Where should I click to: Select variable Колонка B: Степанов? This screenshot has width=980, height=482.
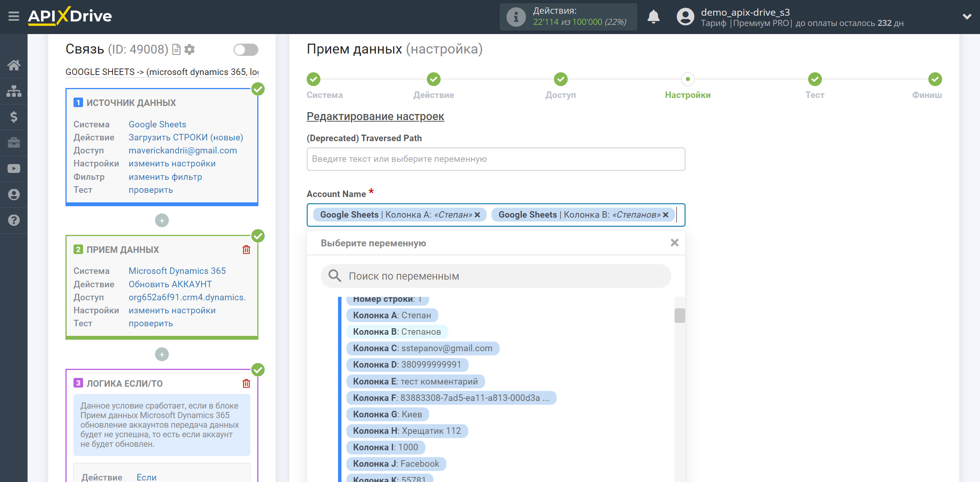[x=397, y=332]
